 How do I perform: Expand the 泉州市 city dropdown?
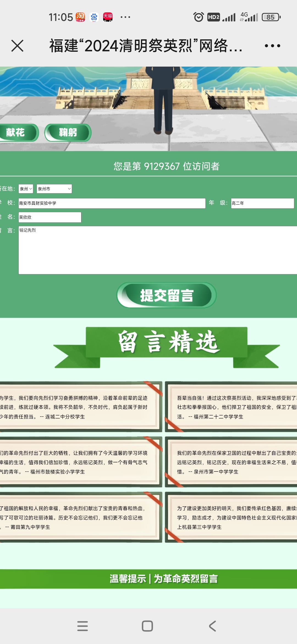click(54, 189)
